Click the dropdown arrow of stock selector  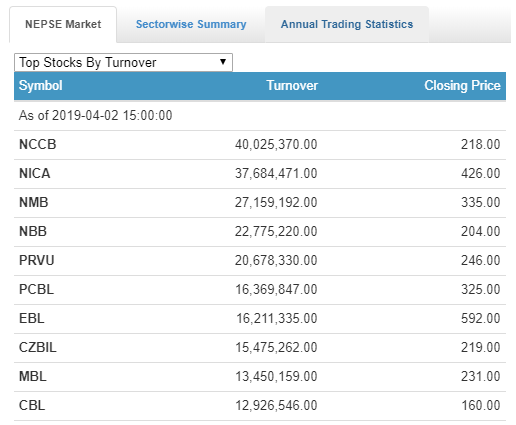223,62
